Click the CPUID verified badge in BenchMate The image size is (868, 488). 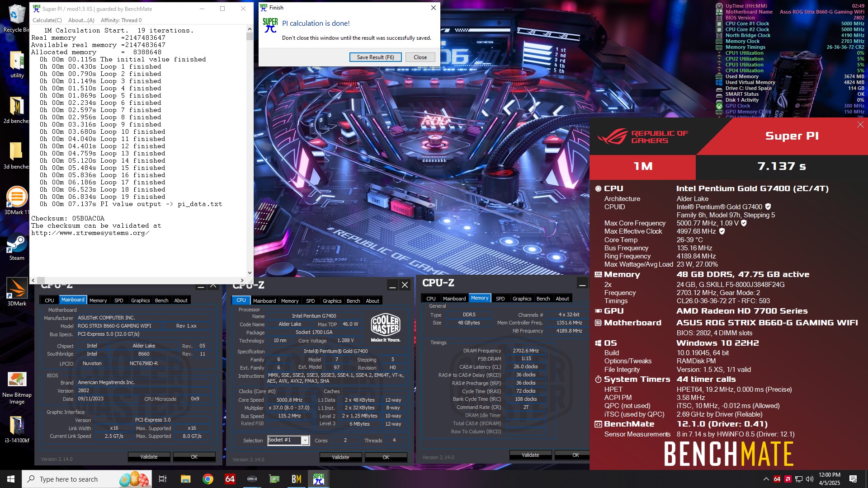[x=768, y=207]
